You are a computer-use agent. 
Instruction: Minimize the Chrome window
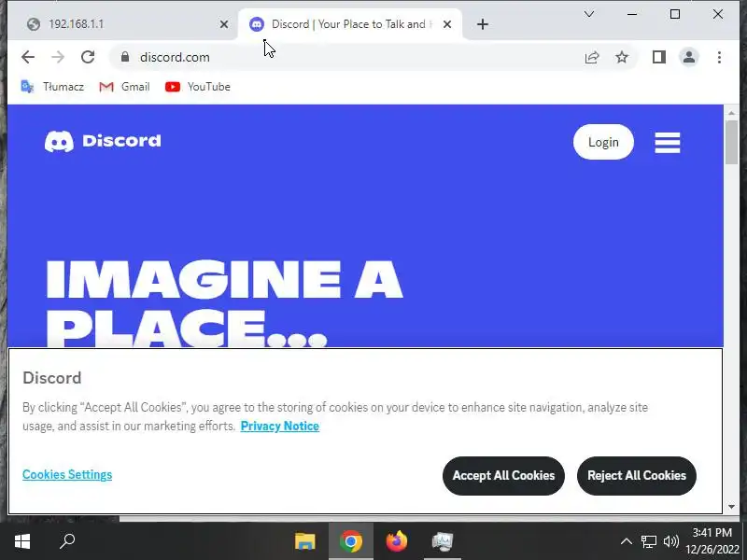(632, 14)
